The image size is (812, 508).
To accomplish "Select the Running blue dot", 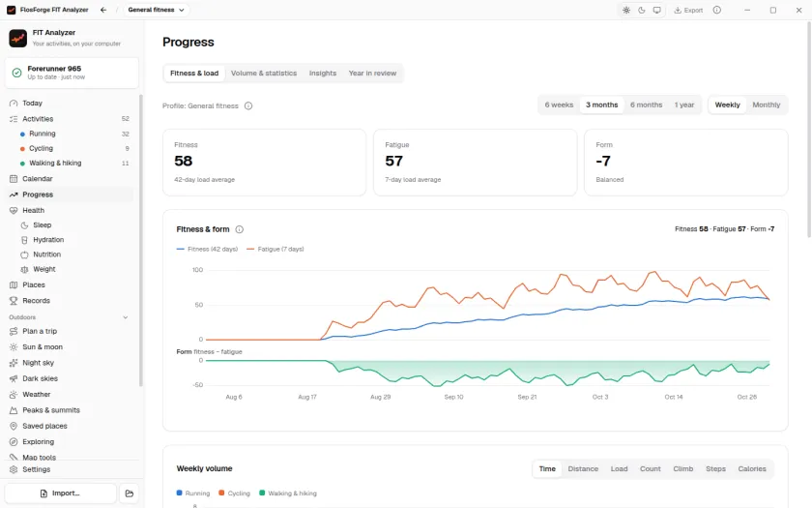I will point(22,134).
